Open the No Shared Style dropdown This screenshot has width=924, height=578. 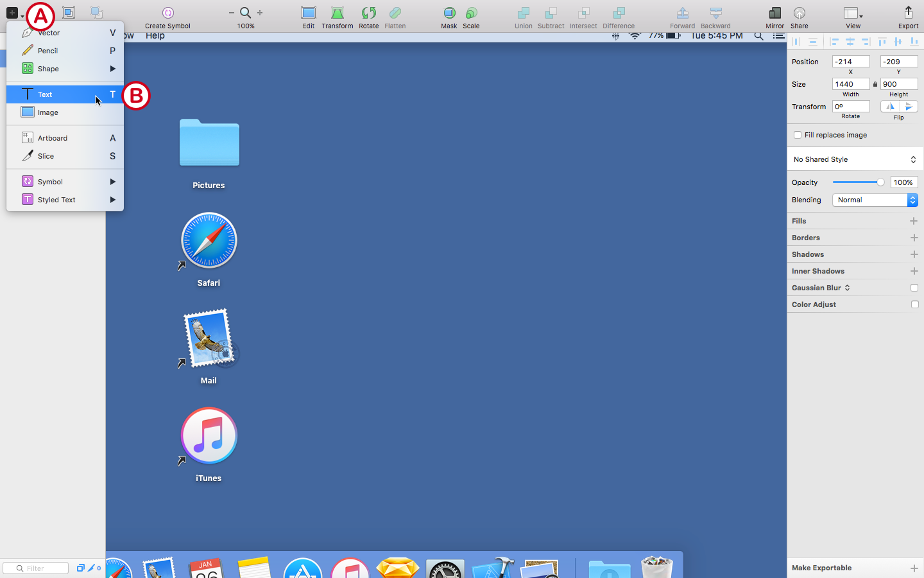click(854, 159)
